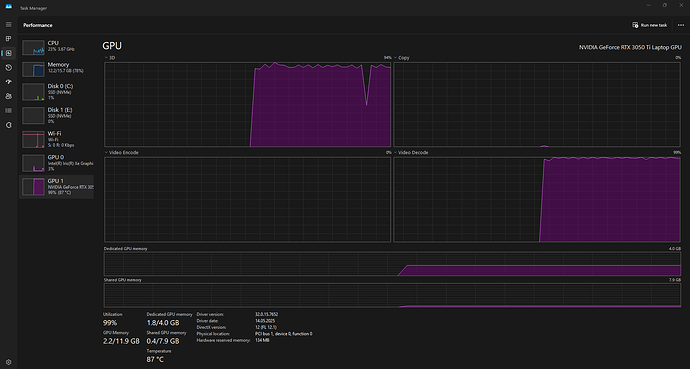Click the Dedicated GPU memory graph
Viewport: 690px width, 369px height.
(392, 264)
